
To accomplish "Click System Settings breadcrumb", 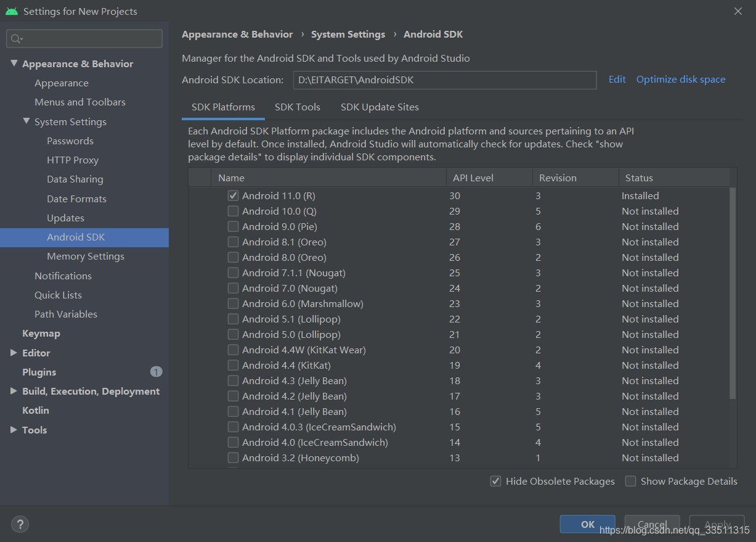I will (348, 35).
